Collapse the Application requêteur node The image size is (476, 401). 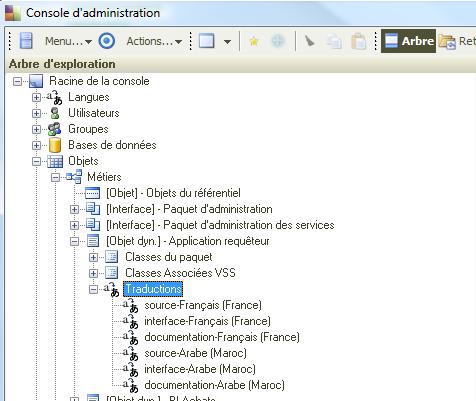point(74,241)
